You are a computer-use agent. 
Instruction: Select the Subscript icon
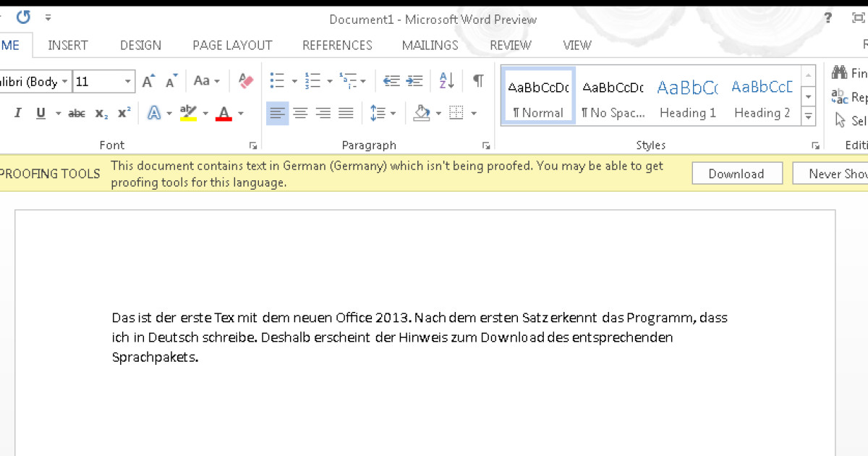101,112
